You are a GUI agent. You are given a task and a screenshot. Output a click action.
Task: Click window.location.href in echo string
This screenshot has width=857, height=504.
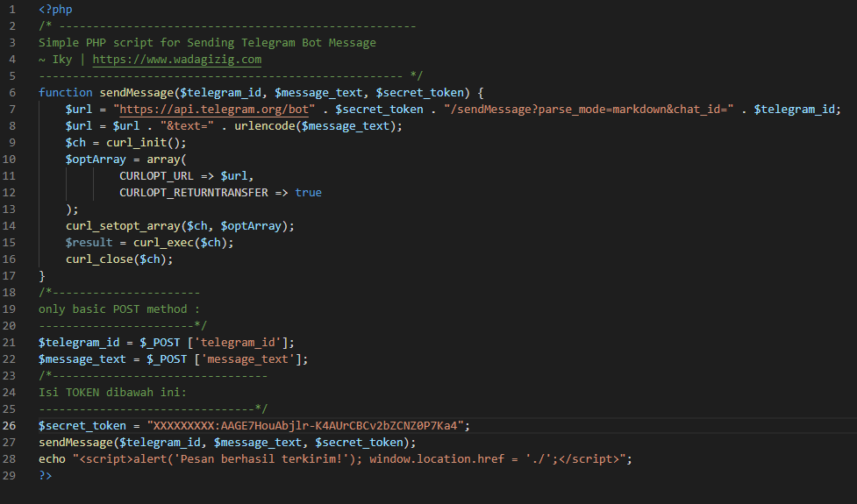[437, 458]
